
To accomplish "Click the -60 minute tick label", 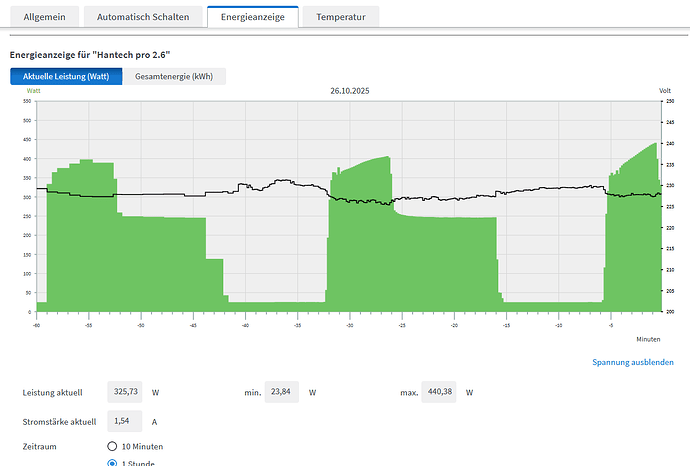I will click(x=36, y=325).
